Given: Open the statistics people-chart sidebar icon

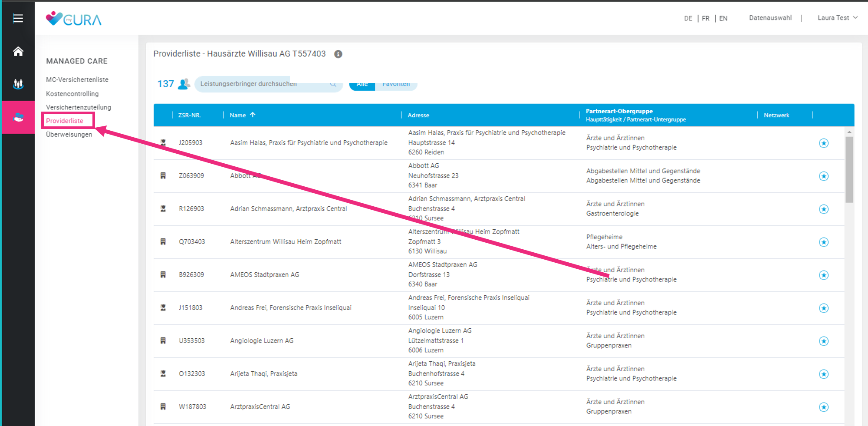Looking at the screenshot, I should (x=18, y=84).
